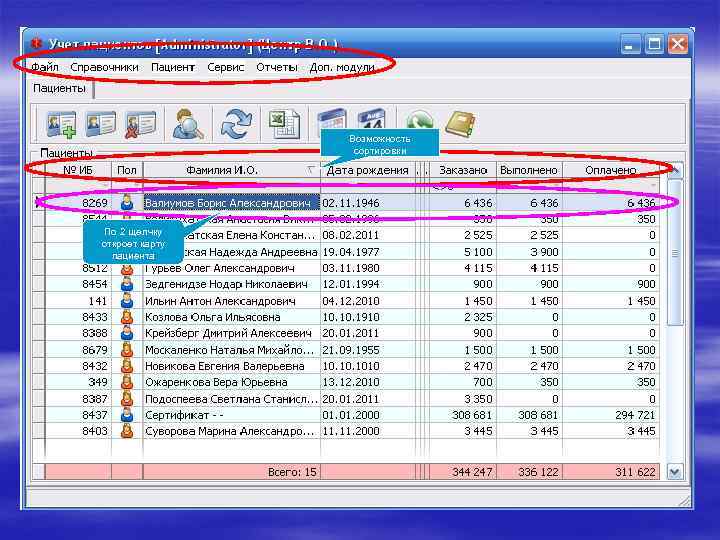This screenshot has width=720, height=540.
Task: Open the calendar icon showing date 14
Action: click(371, 118)
